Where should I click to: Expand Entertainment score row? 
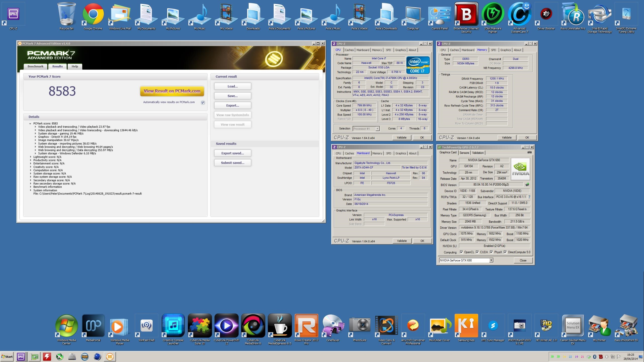coord(31,164)
